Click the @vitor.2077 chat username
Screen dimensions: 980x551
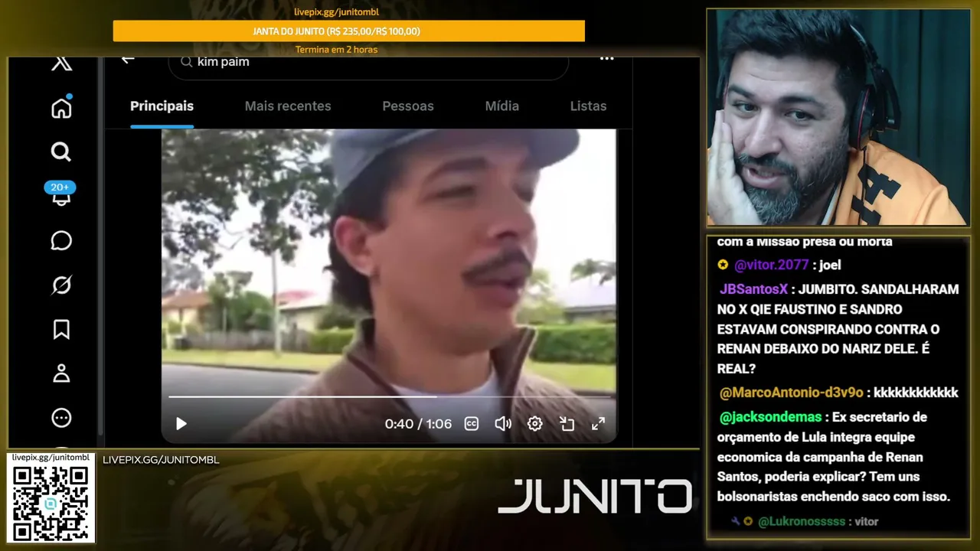(x=771, y=266)
